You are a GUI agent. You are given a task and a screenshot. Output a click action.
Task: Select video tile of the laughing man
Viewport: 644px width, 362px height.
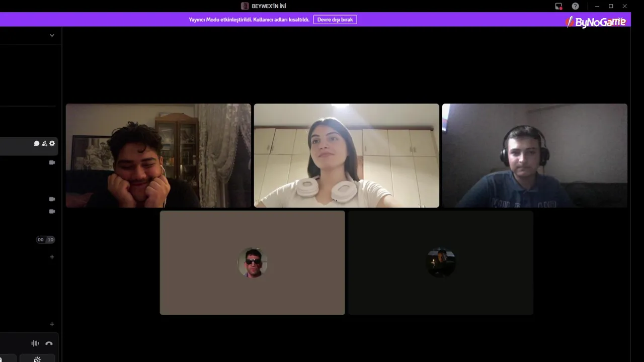click(158, 155)
